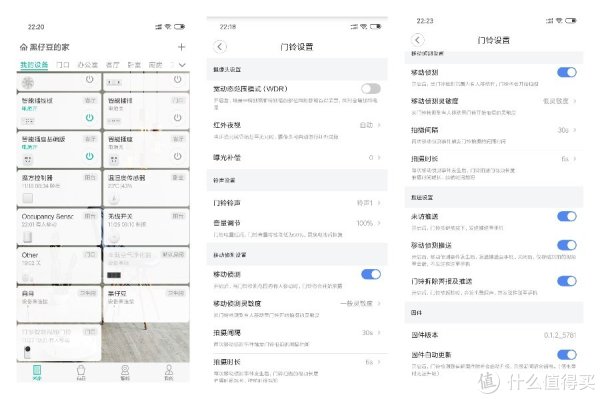Screen dimensions: 600x399
Task: Select the 门口 room tab
Action: (x=63, y=65)
